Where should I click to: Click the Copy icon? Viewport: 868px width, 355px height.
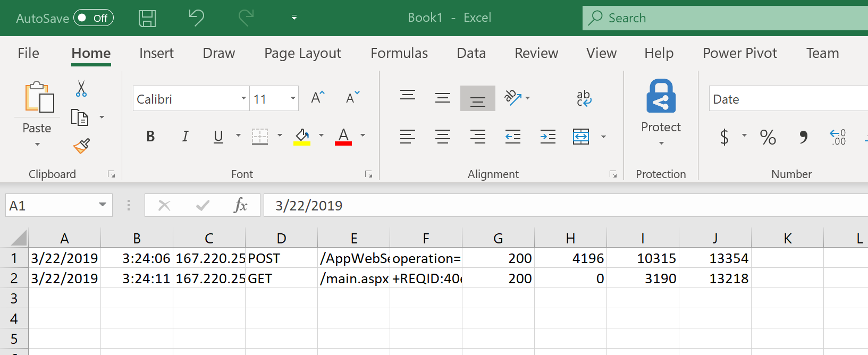point(80,117)
